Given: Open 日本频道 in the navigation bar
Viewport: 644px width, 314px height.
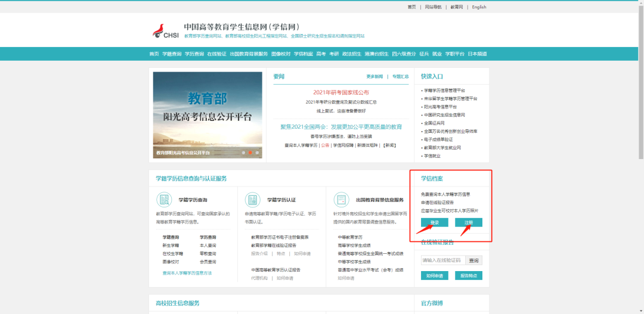Looking at the screenshot, I should coord(477,54).
